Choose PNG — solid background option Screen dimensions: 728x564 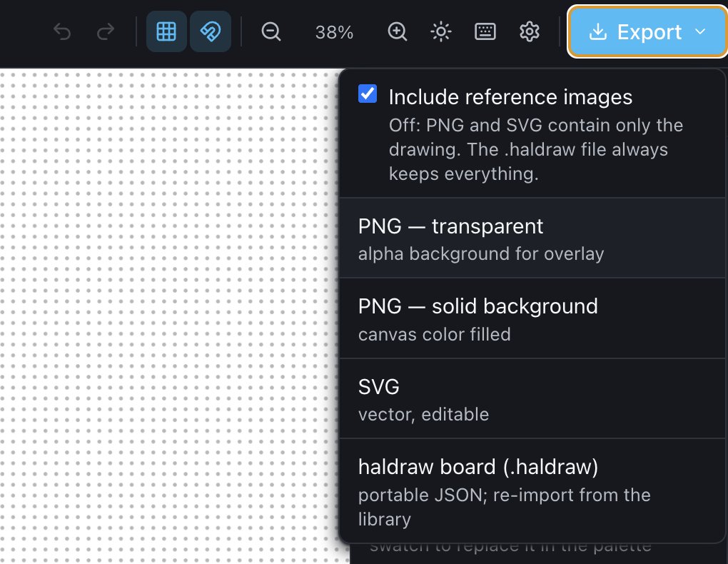[x=532, y=318]
